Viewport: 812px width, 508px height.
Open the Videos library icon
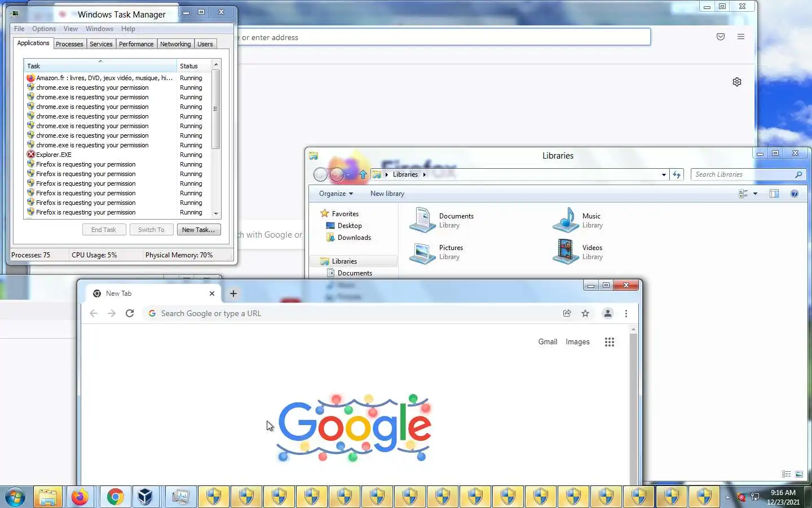pos(566,252)
